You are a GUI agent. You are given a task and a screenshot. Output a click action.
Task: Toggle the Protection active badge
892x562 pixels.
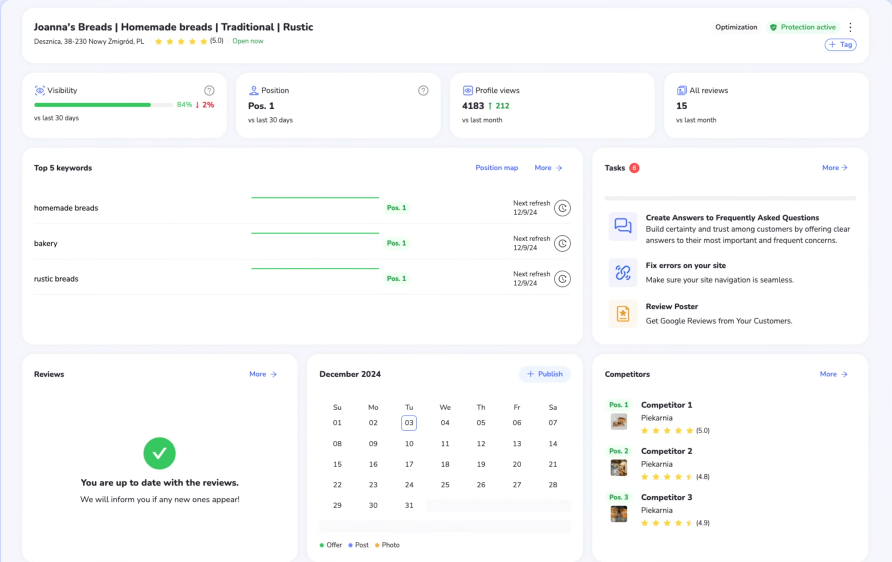tap(802, 27)
